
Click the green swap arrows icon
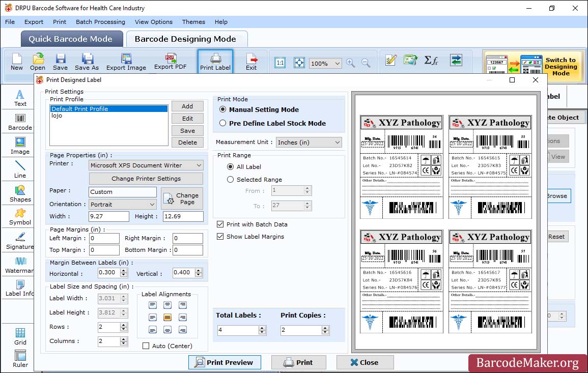[x=456, y=60]
